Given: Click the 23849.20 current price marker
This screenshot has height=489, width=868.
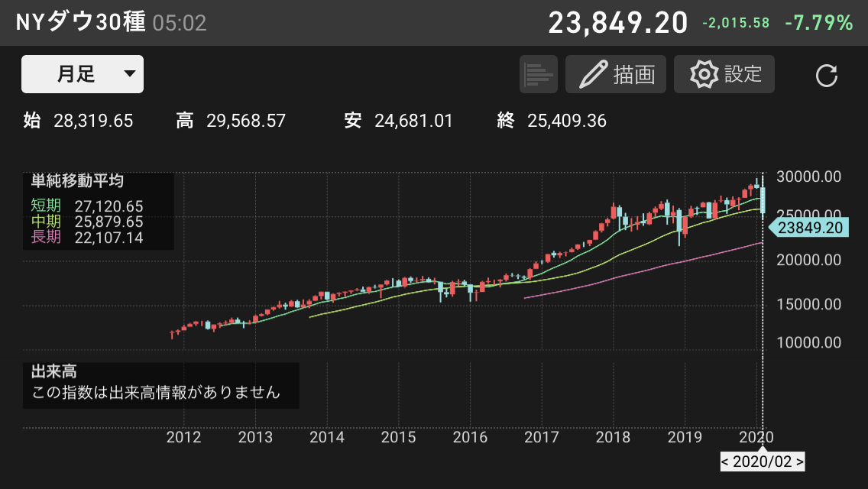Looking at the screenshot, I should (x=809, y=228).
